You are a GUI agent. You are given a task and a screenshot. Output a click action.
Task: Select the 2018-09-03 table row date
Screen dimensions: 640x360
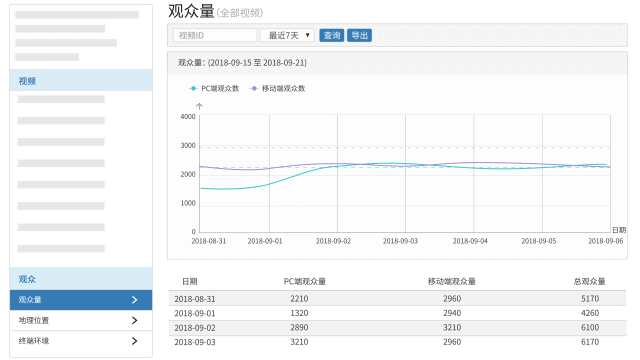point(195,342)
